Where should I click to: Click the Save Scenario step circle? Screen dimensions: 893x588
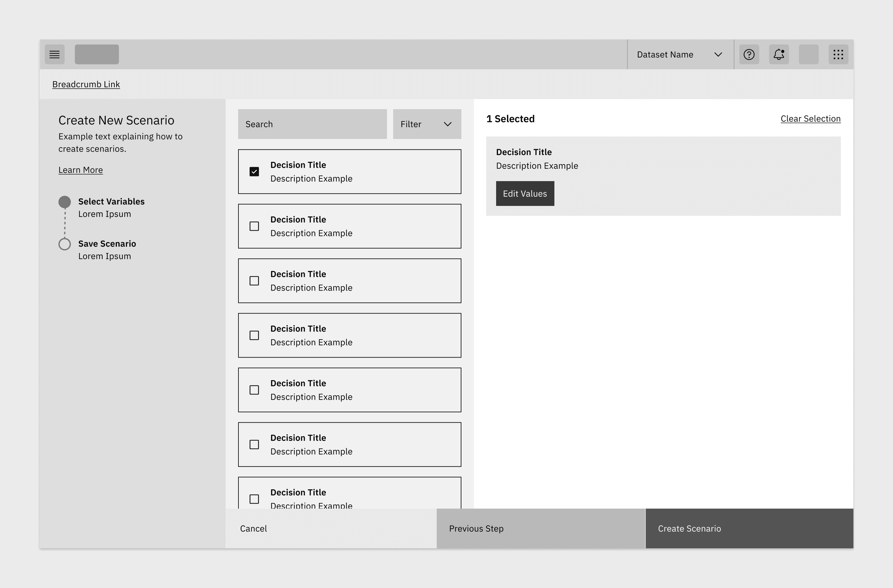[64, 244]
